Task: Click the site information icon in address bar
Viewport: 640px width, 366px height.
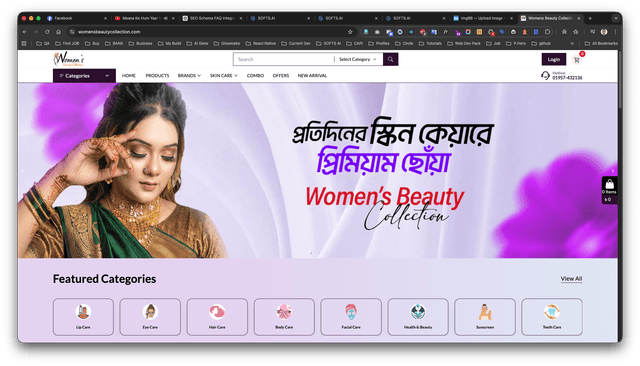Action: click(x=72, y=32)
